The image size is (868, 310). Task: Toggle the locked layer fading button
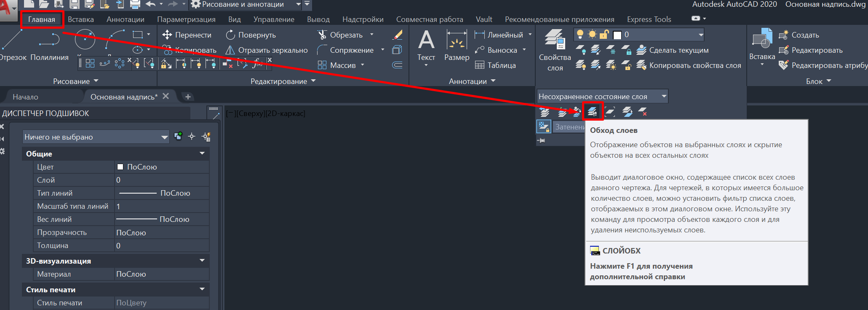[543, 127]
